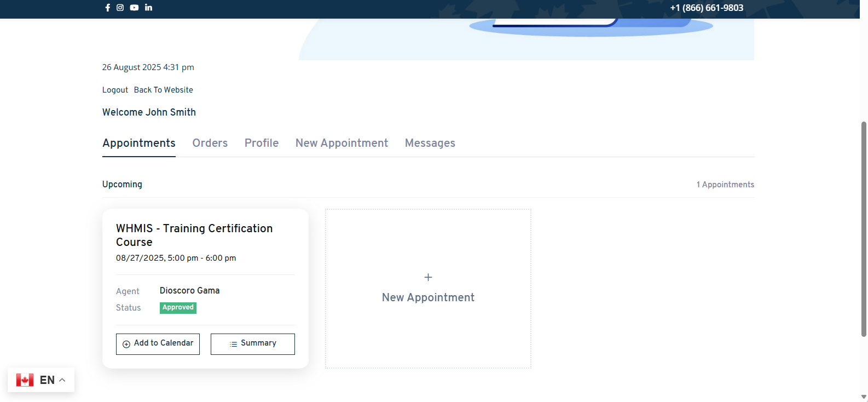Open the Instagram social icon

tap(120, 8)
